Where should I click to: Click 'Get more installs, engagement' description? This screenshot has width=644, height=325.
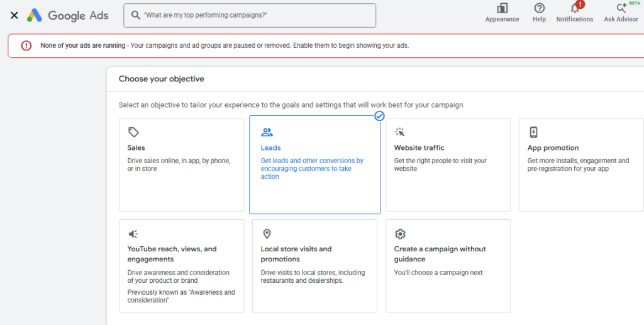coord(578,164)
